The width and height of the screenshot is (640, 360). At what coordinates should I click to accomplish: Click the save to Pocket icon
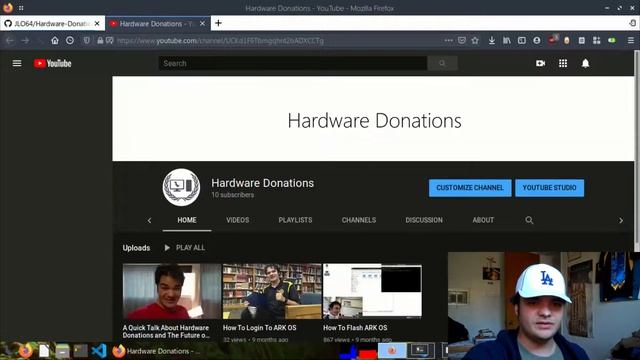(x=462, y=40)
